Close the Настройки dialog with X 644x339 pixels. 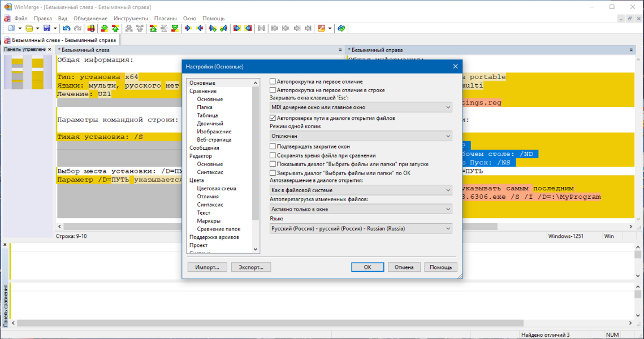click(x=455, y=67)
